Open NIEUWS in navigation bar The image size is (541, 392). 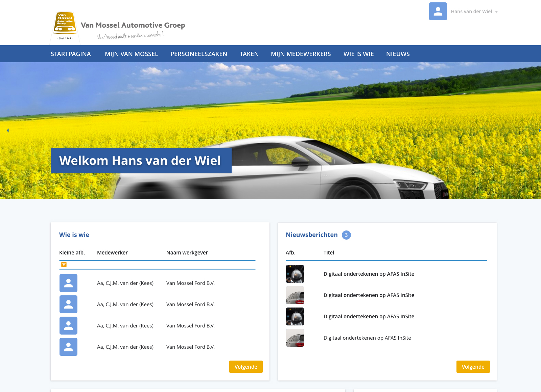coord(398,54)
